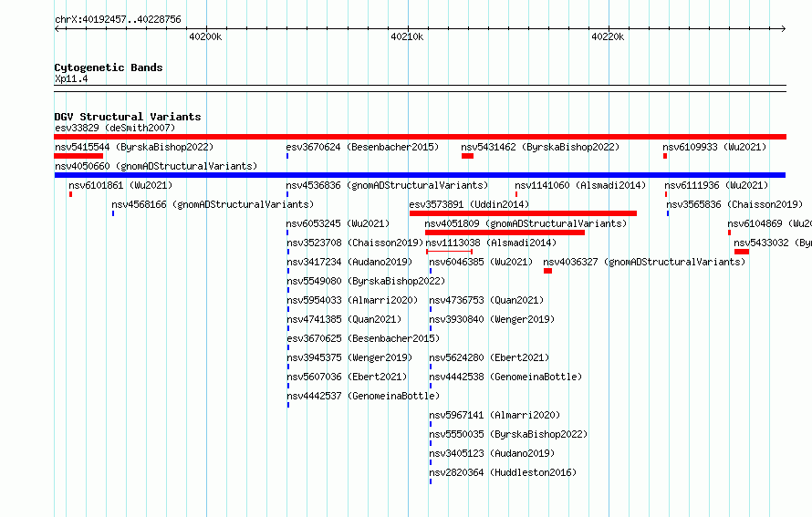Select the red bar under nsv4036327
The width and height of the screenshot is (812, 517).
coord(548,271)
